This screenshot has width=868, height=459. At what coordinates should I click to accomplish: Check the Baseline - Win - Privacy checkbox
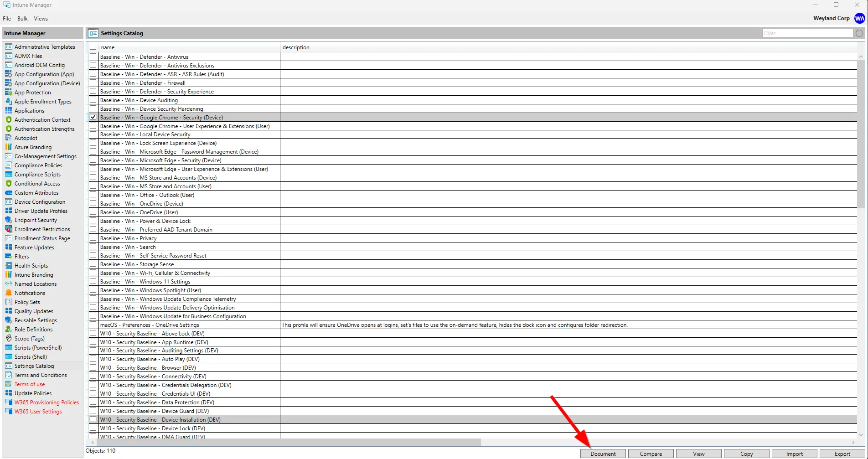(x=93, y=238)
